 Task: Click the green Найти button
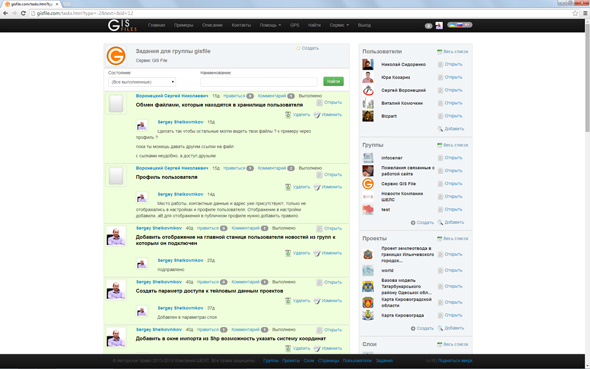(333, 81)
